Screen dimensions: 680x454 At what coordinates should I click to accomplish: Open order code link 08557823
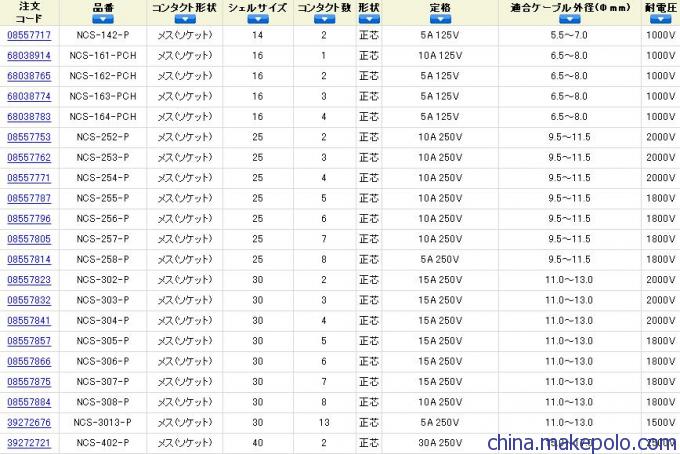click(x=29, y=280)
